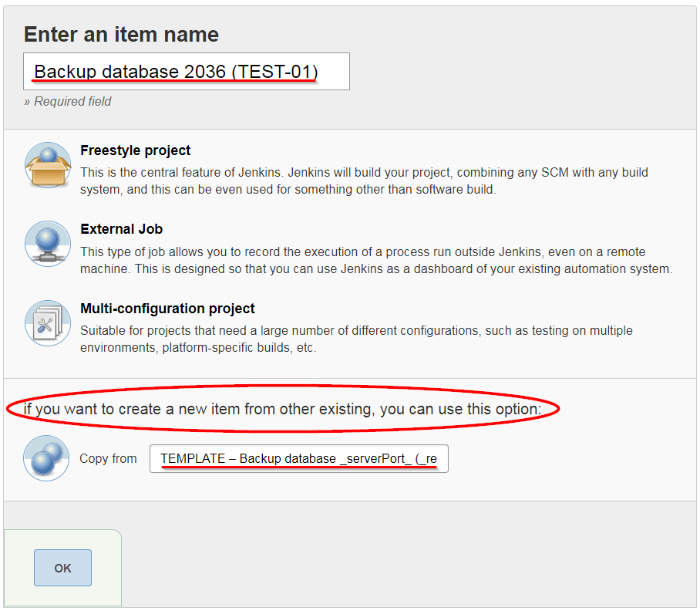Click the Freestyle project bold title
700x611 pixels.
135,150
